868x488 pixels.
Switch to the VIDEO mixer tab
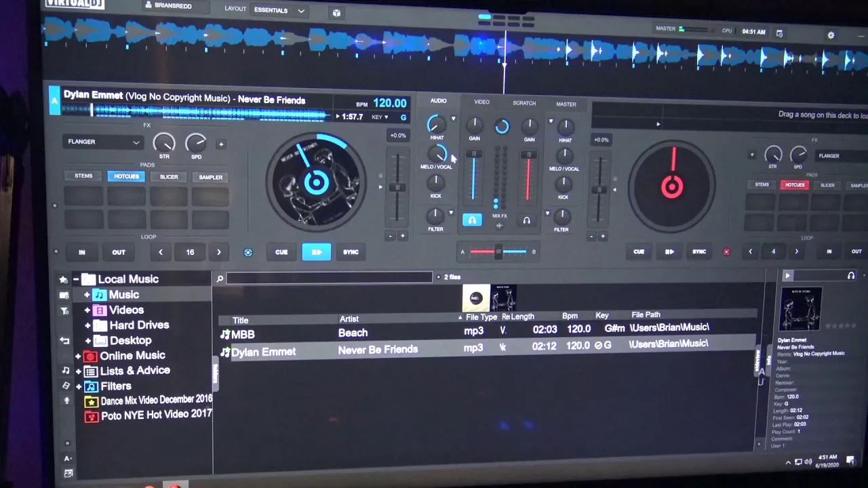(481, 102)
